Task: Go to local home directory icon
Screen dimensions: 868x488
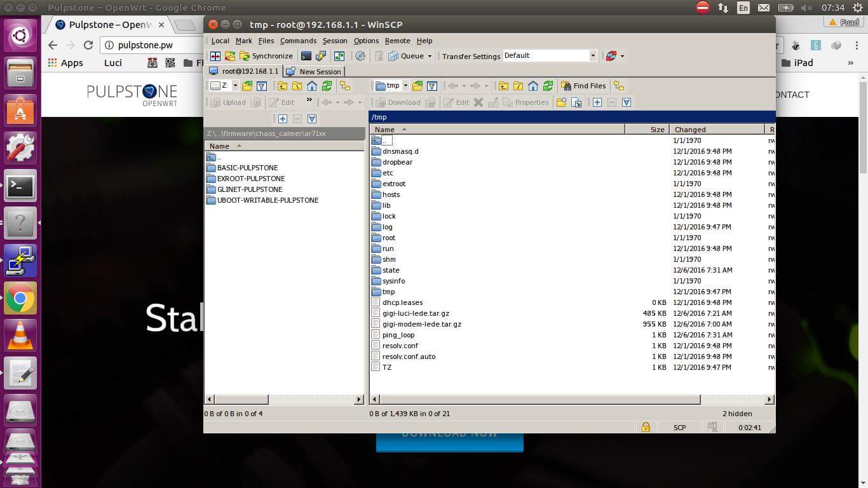Action: click(312, 86)
